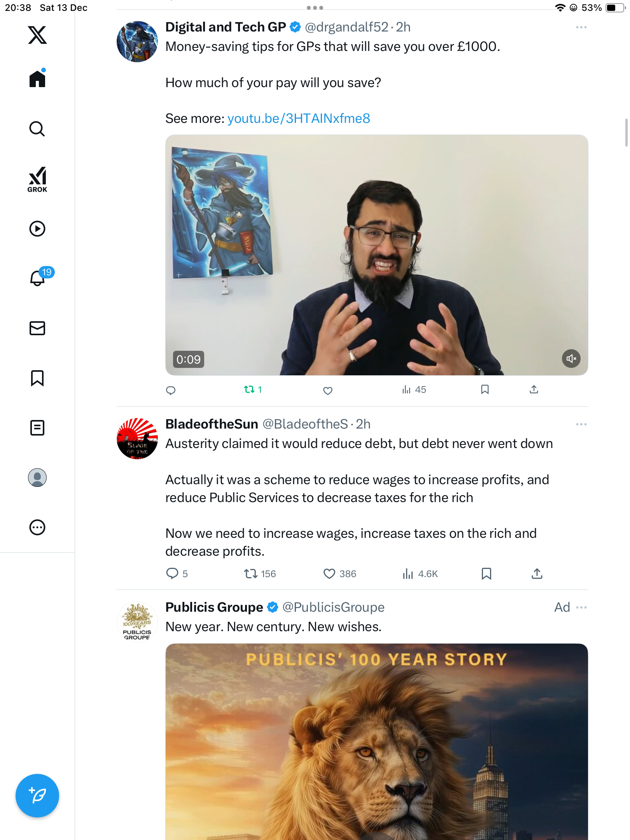Screen dimensions: 630x840
Task: Open notifications bell with 19 badge
Action: [x=38, y=278]
